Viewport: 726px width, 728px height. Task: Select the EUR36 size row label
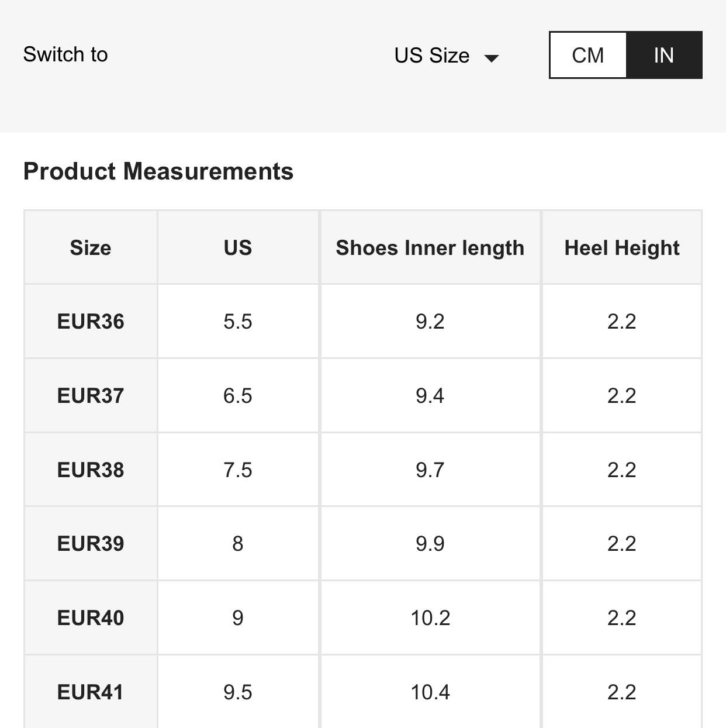91,322
